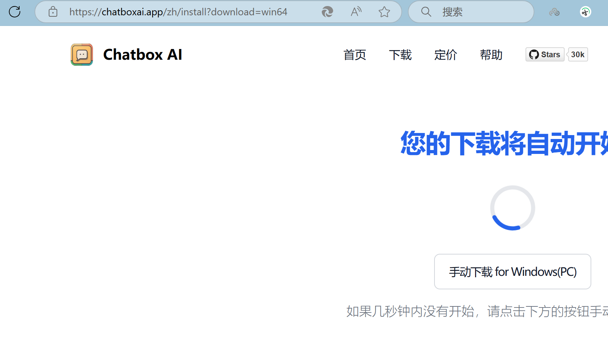
Task: Go to 首页 in navigation
Action: [x=354, y=55]
